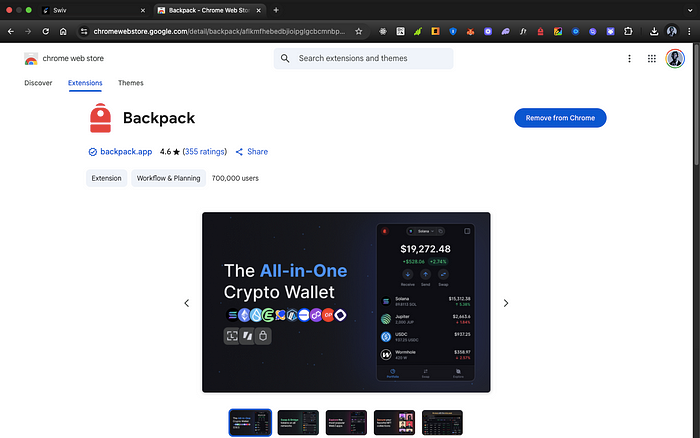Select the first All-in-One Crypto Wallet thumbnail
Image resolution: width=700 pixels, height=438 pixels.
(250, 422)
